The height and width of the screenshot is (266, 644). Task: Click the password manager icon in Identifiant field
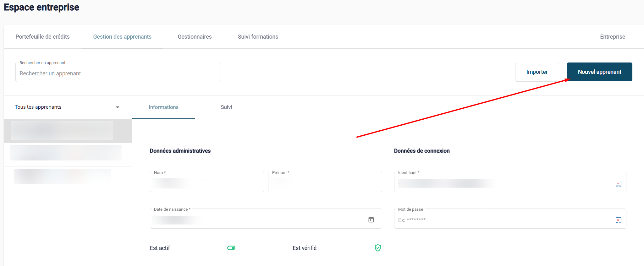coord(618,184)
